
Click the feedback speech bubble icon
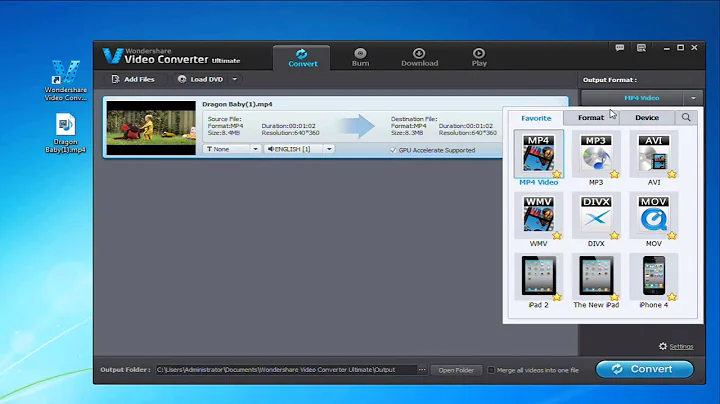coord(619,48)
